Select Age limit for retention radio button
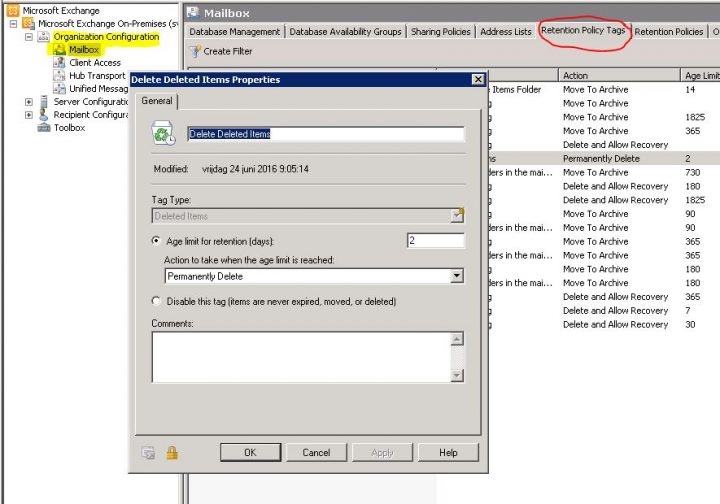Viewport: 720px width, 504px height. point(156,241)
